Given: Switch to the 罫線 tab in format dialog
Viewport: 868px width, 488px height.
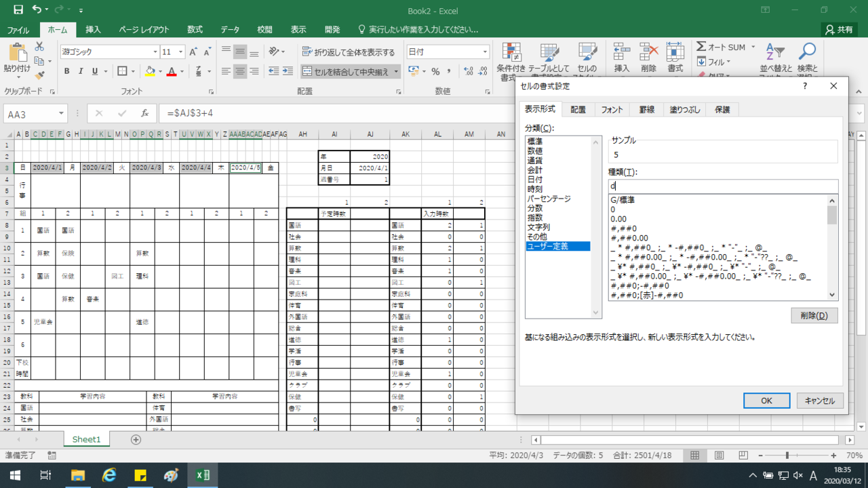Looking at the screenshot, I should pos(647,109).
